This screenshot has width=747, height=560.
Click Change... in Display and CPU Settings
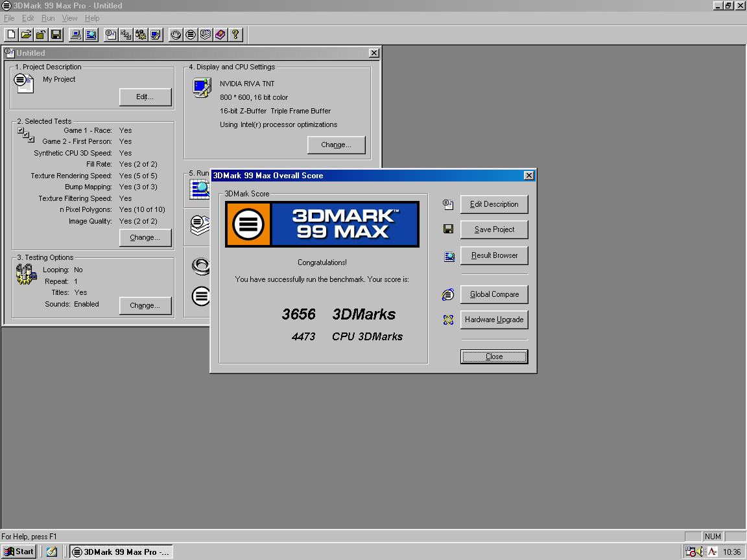click(x=337, y=145)
